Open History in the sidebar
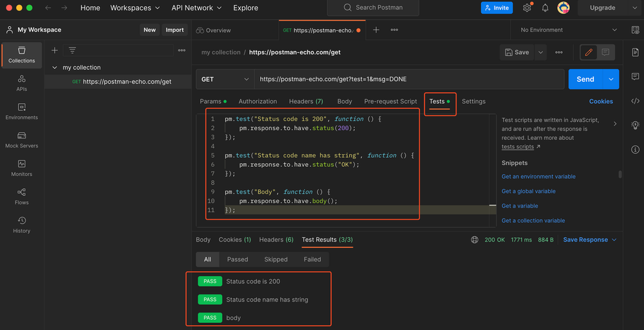 [21, 225]
